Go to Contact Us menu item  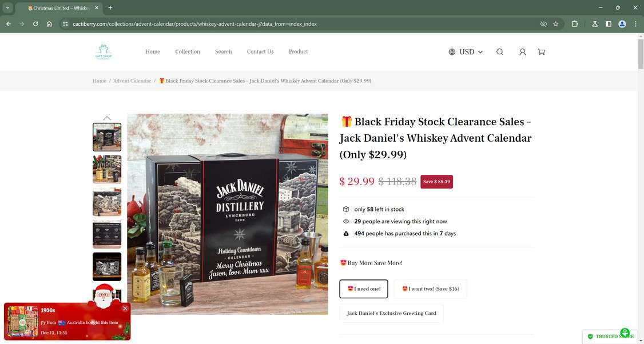point(260,52)
